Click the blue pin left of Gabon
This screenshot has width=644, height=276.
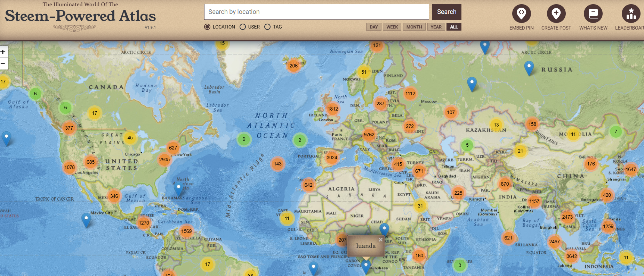[x=314, y=269]
